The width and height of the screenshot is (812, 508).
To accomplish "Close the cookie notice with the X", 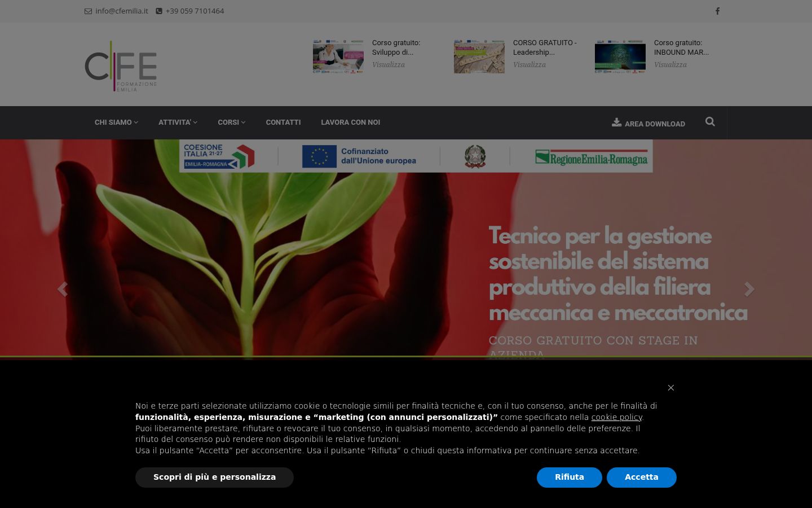I will [670, 388].
